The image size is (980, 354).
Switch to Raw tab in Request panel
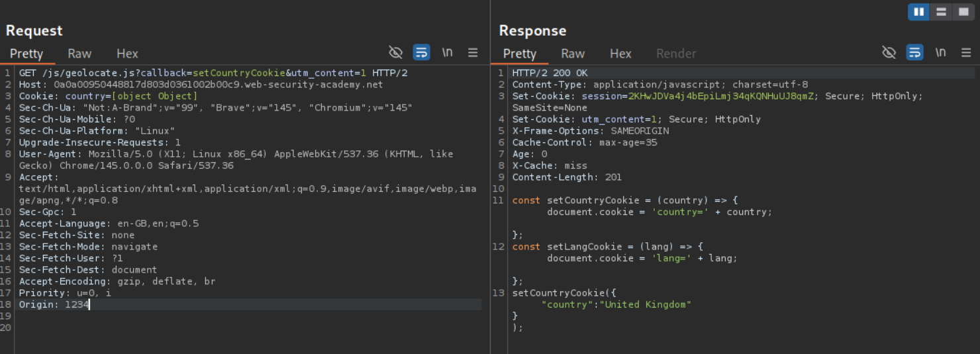coord(79,54)
